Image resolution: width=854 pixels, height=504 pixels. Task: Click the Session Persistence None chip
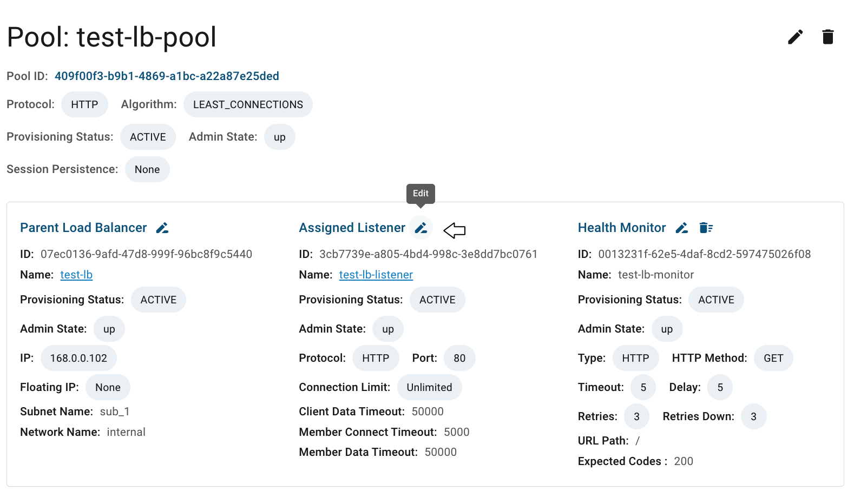click(147, 169)
